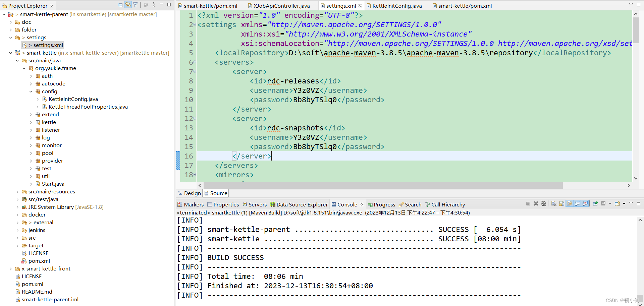Clear the console output icon
644x306 pixels.
[554, 204]
